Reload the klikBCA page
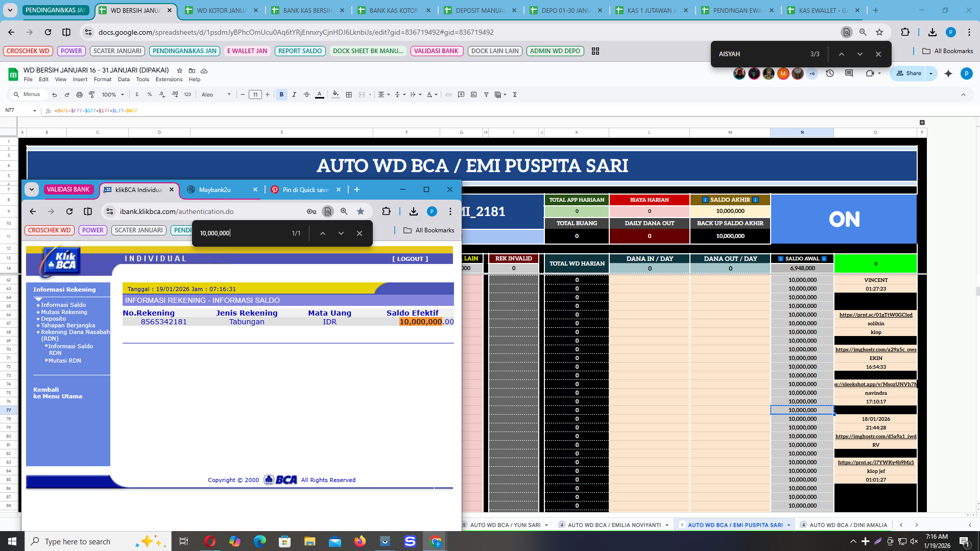The width and height of the screenshot is (980, 551). [x=69, y=211]
